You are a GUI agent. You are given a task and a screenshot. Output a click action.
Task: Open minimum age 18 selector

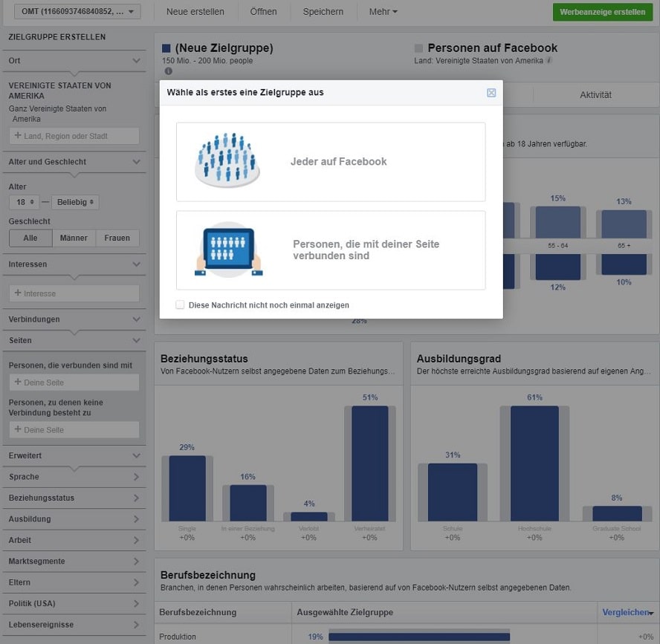(25, 202)
